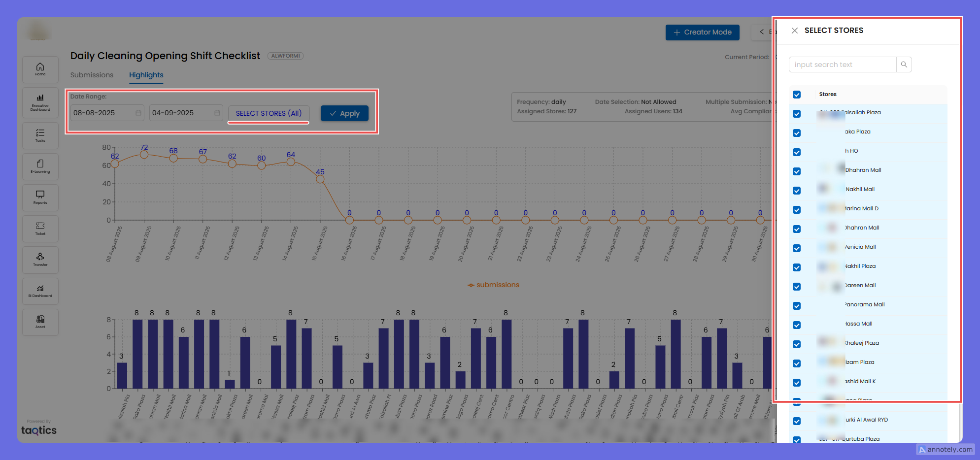The width and height of the screenshot is (980, 460).
Task: Click the 'Stores' column header text
Action: 828,94
